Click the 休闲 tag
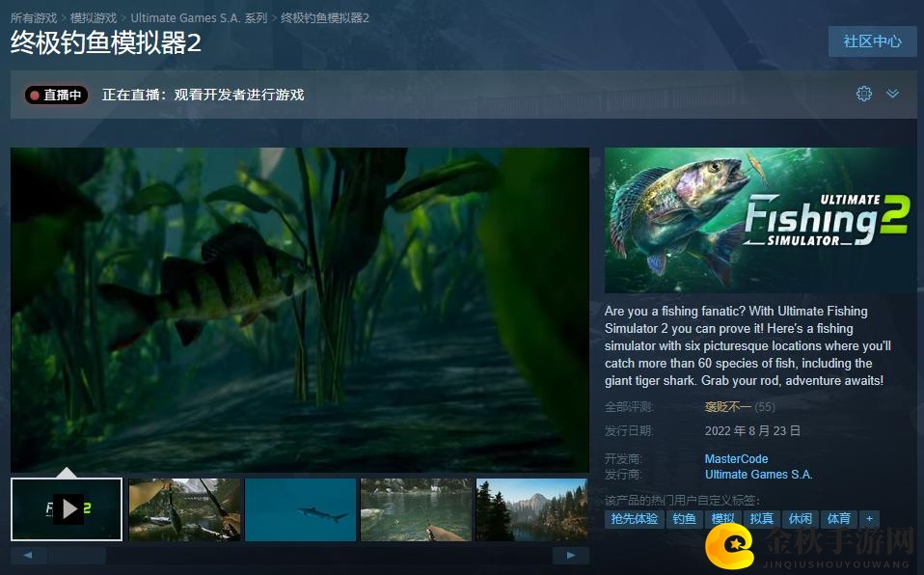Viewport: 924px width, 575px height. point(801,519)
